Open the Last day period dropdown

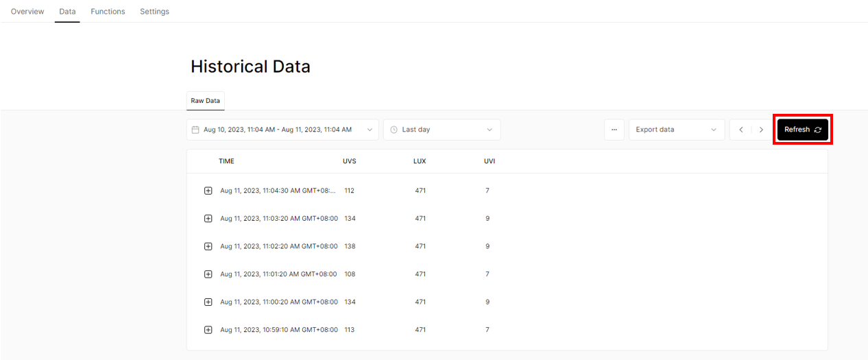coord(442,130)
